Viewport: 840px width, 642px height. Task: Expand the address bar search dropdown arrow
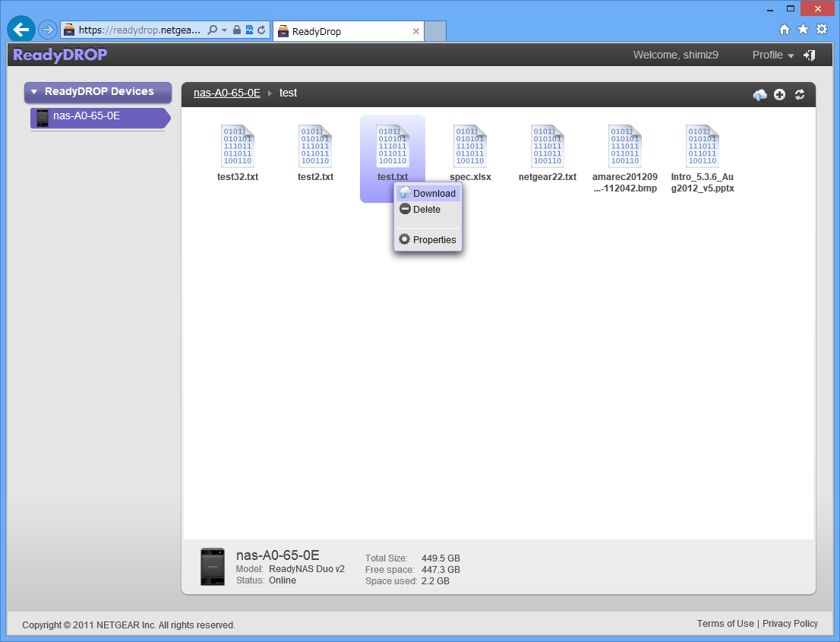click(x=225, y=30)
